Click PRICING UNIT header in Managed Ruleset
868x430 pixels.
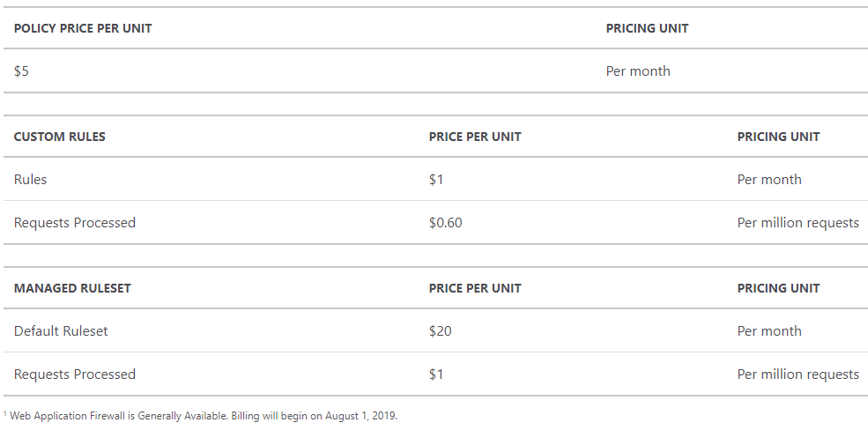778,288
